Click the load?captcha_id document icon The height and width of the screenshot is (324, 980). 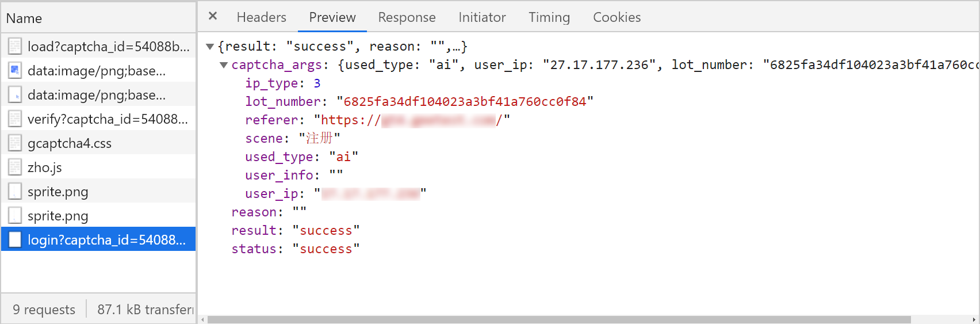(x=15, y=47)
